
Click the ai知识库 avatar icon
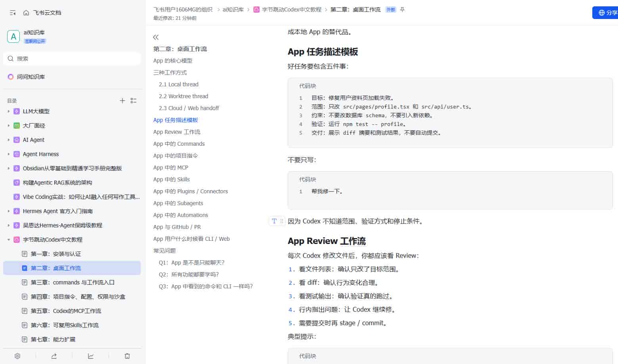13,36
